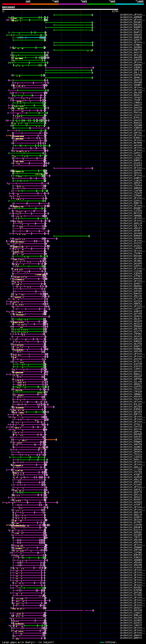Select the UniRef100_Q3HTK5 label
Image resolution: width=146 pixels, height=644 pixels.
coord(131,60)
